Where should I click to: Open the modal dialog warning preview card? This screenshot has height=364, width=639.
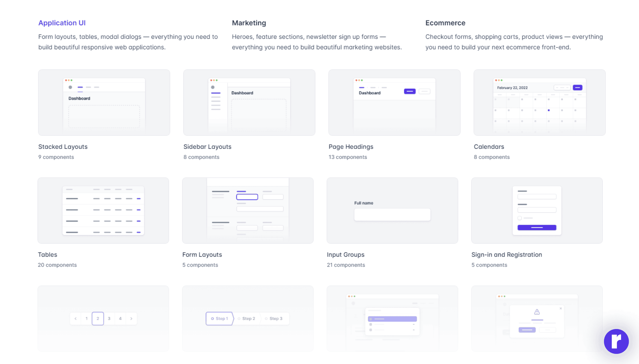[537, 318]
